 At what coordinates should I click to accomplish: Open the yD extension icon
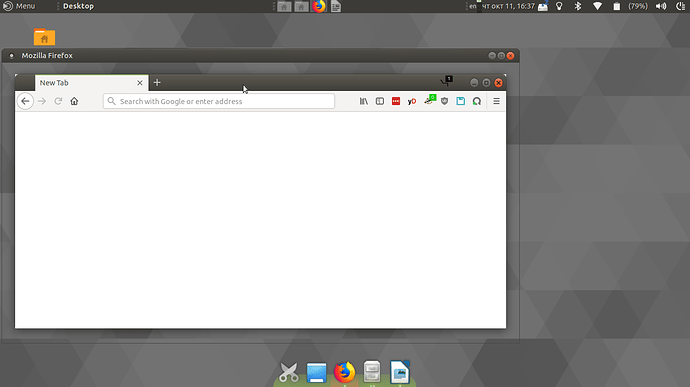412,101
